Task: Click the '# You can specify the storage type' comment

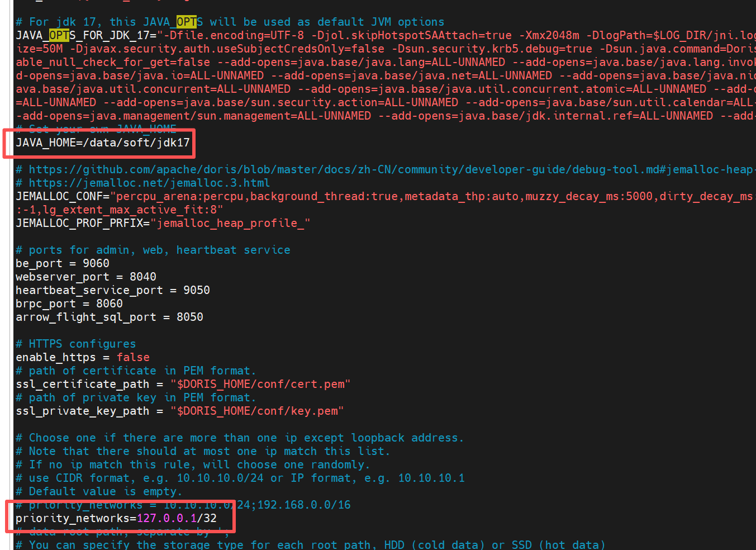Action: (311, 544)
